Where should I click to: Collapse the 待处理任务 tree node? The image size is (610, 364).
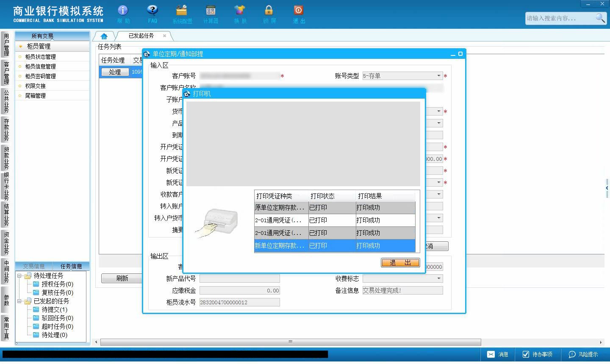[x=19, y=276]
